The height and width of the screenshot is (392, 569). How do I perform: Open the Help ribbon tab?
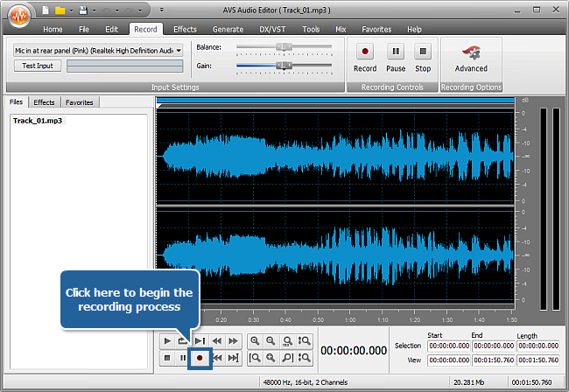[x=414, y=30]
